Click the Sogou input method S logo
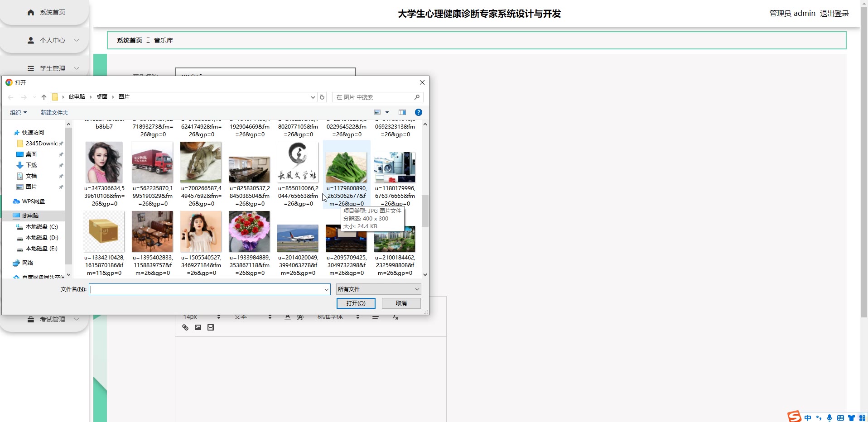 [794, 416]
